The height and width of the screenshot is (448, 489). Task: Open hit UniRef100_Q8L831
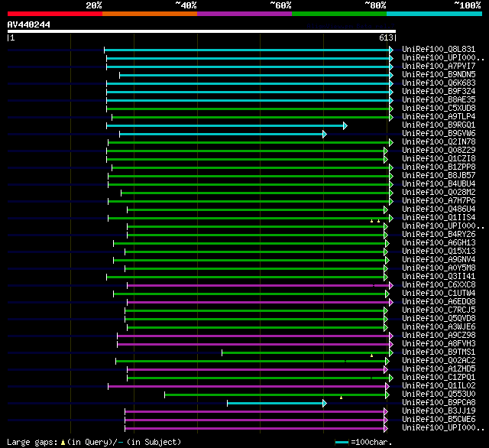coord(439,49)
